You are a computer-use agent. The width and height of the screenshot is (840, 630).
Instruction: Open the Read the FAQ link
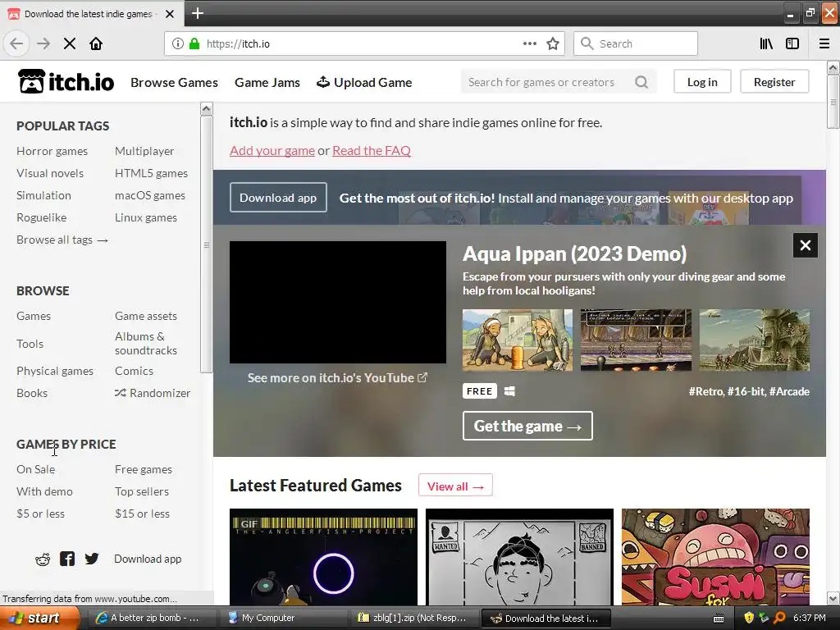372,151
